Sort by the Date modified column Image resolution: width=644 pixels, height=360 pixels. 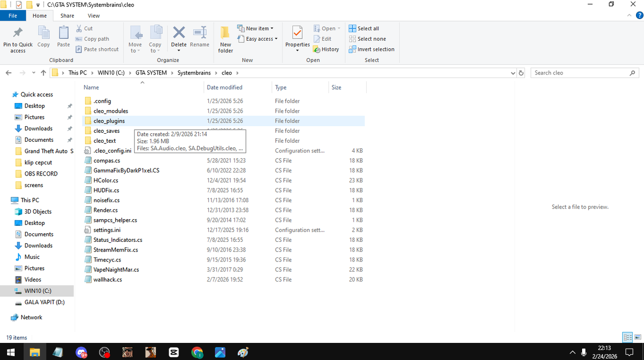tap(238, 87)
